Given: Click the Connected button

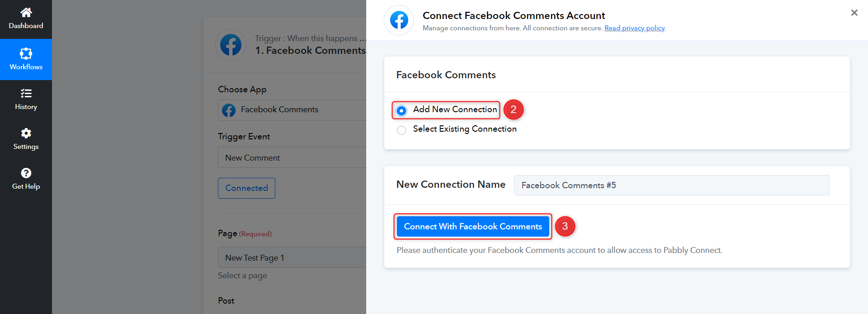Looking at the screenshot, I should [x=246, y=188].
